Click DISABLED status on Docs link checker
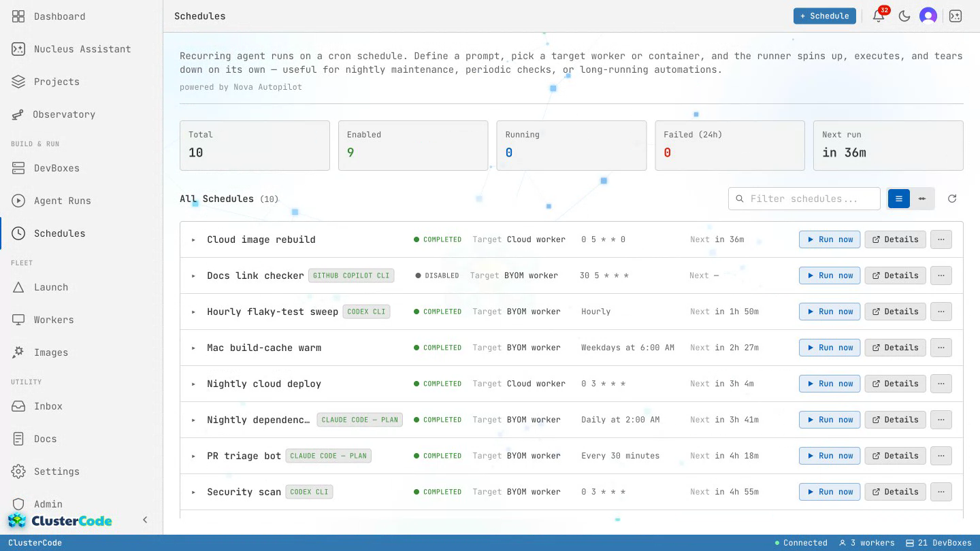This screenshot has height=551, width=980. click(x=437, y=275)
